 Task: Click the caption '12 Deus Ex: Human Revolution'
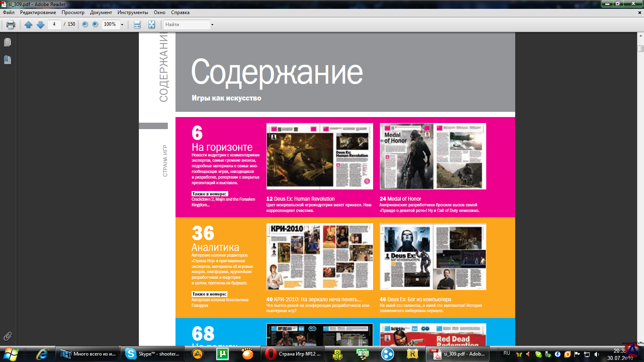point(300,199)
